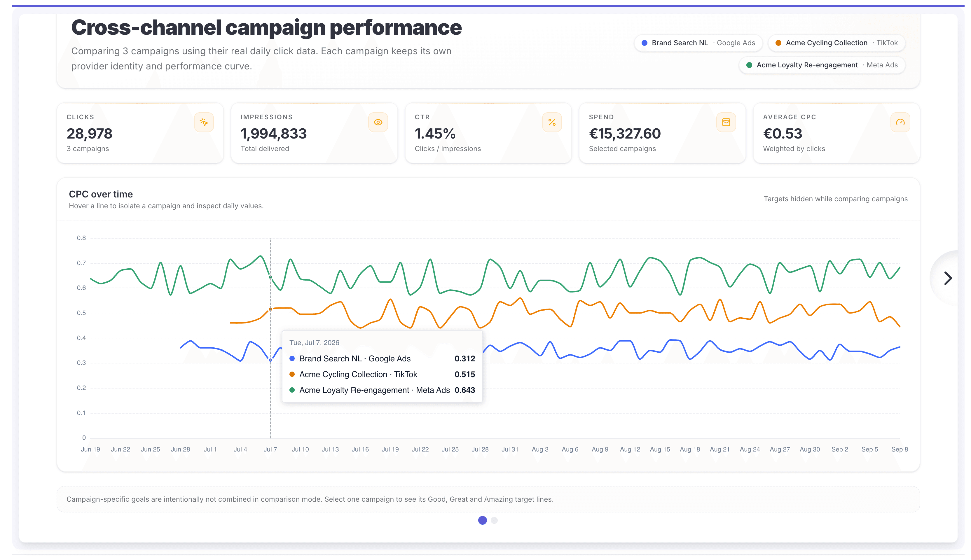Click the Impressions card eye icon
Viewport: 971px width, 560px height.
click(x=378, y=122)
